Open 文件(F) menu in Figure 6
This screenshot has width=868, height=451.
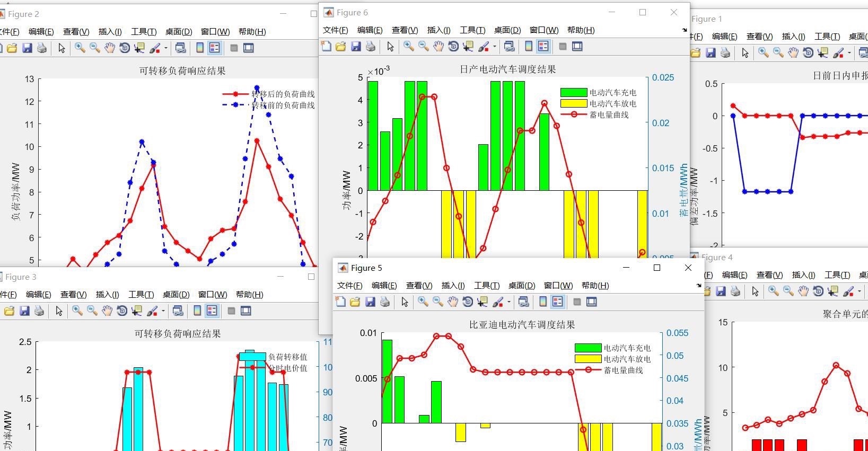(336, 30)
